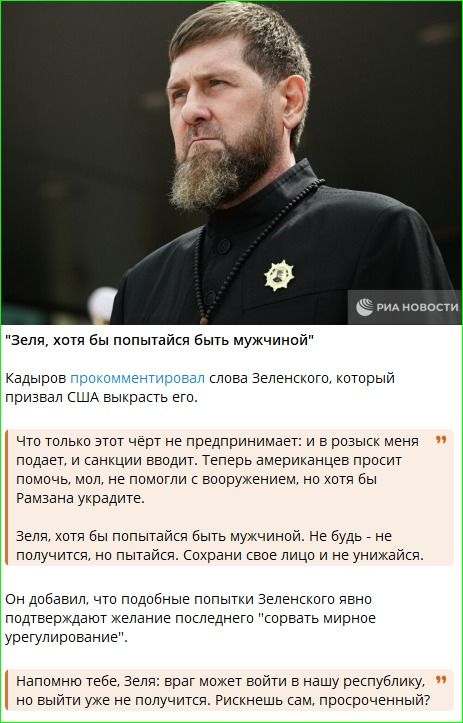Viewport: 463px width, 723px height.
Task: Click the quote mark icon in last quote
Action: [441, 680]
